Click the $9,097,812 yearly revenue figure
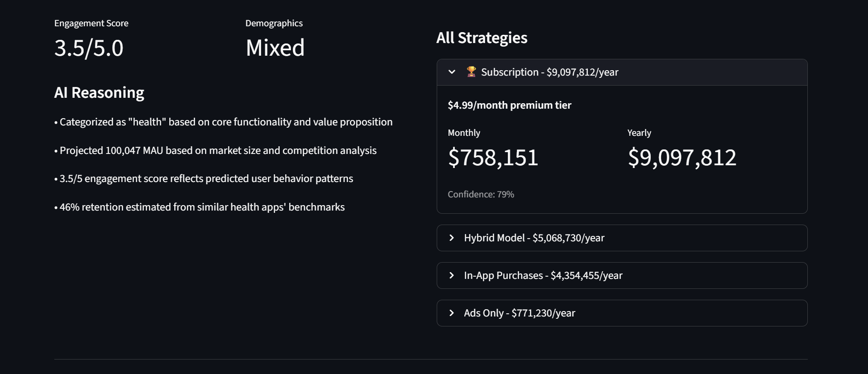Screen dimensions: 868x374 click(682, 158)
